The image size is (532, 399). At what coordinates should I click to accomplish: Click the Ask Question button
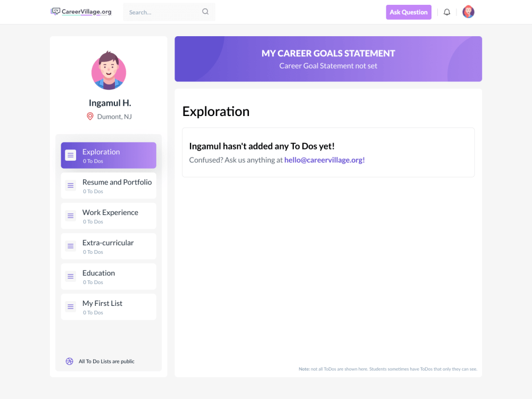(409, 12)
